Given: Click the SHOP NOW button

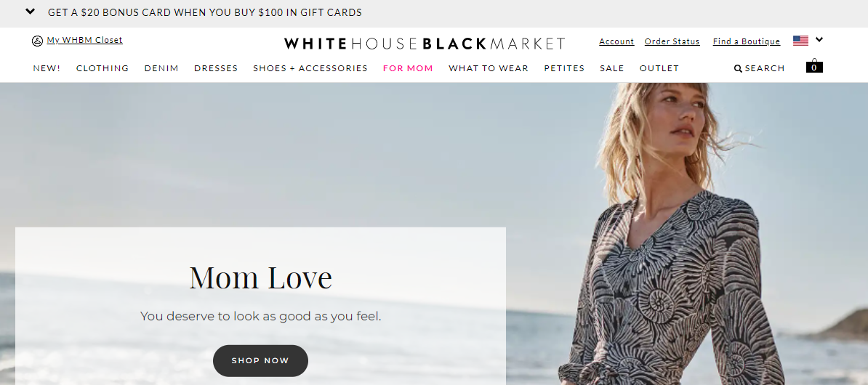Looking at the screenshot, I should [x=260, y=360].
